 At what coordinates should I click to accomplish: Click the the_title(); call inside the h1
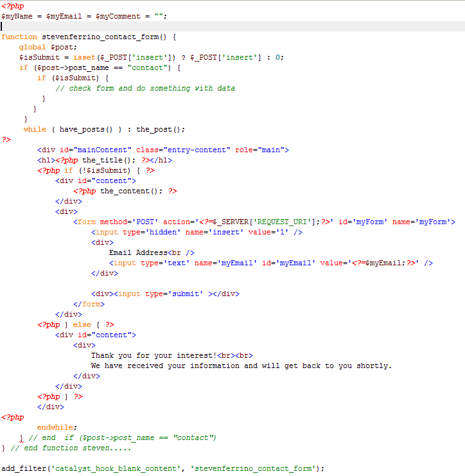point(109,161)
